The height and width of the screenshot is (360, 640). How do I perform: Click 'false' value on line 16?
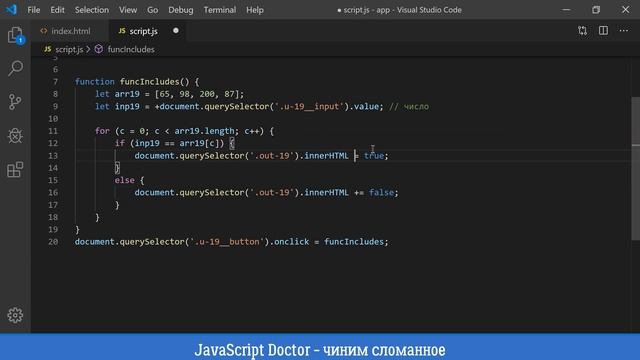[381, 192]
